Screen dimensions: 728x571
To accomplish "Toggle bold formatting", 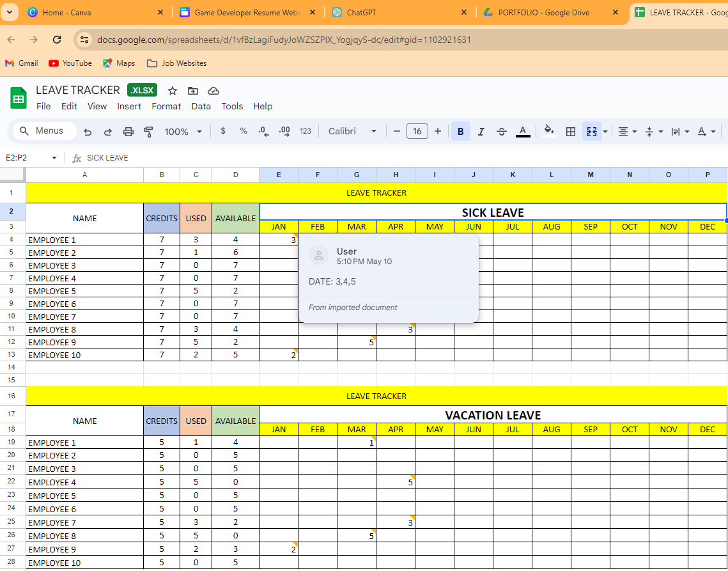I will (461, 132).
